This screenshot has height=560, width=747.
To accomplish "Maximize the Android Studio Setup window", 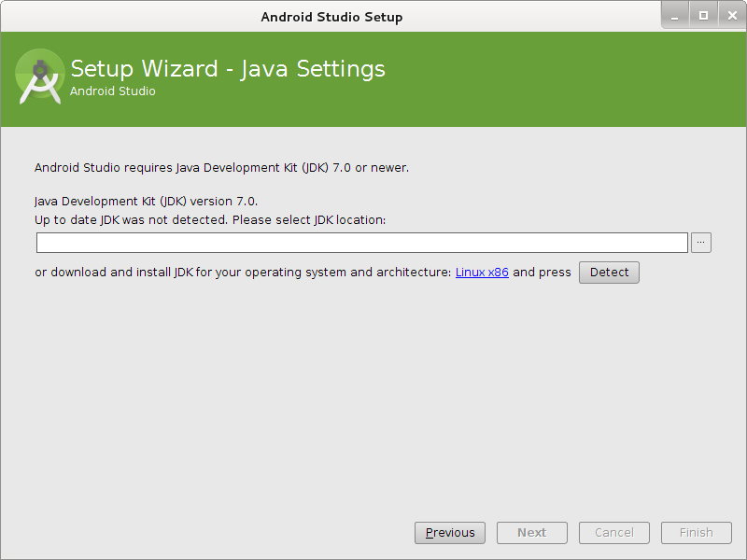I will tap(703, 16).
